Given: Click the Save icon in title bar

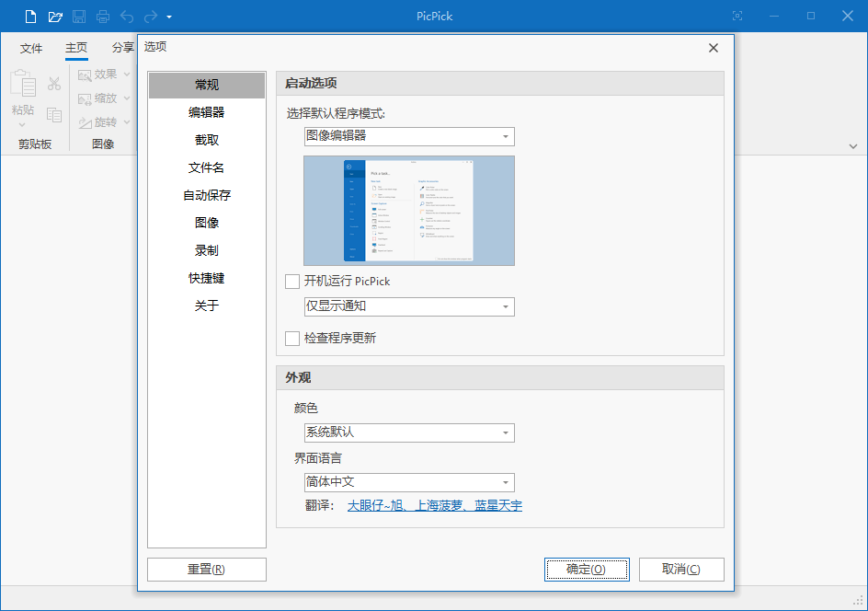Looking at the screenshot, I should pyautogui.click(x=78, y=16).
